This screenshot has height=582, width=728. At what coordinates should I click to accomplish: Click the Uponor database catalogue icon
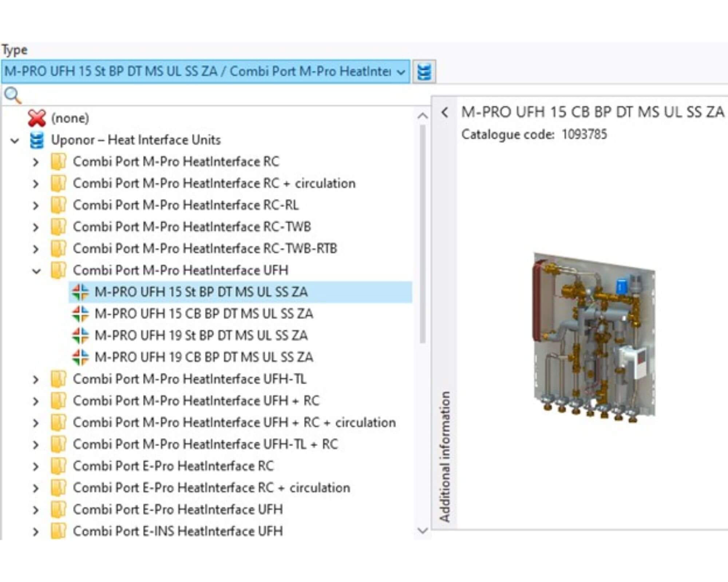coord(37,140)
